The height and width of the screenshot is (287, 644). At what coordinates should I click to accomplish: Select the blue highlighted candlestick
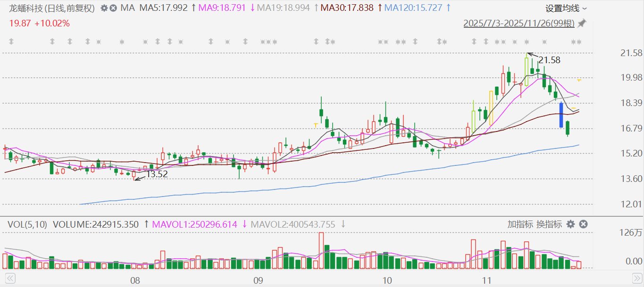tap(561, 115)
